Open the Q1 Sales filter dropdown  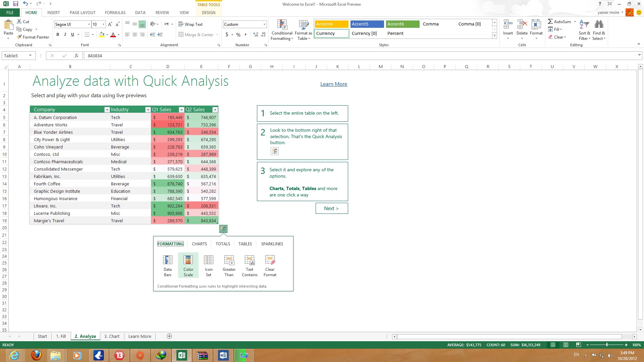pyautogui.click(x=181, y=110)
